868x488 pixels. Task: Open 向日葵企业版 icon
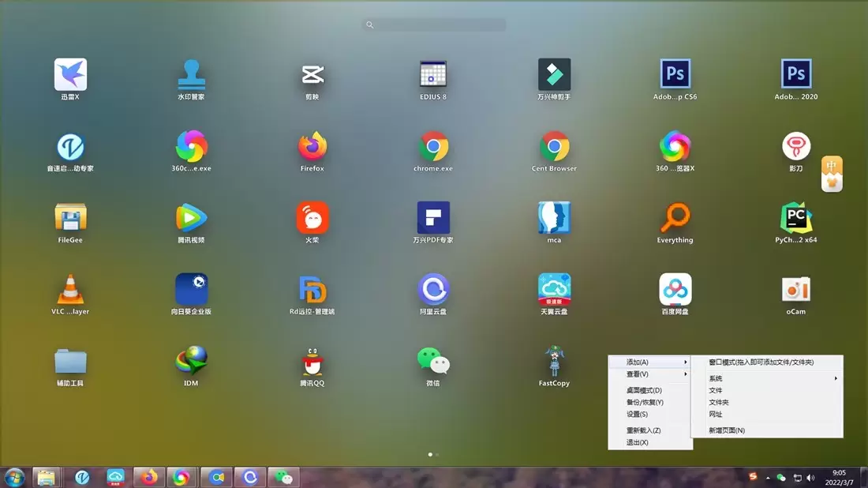(x=192, y=289)
